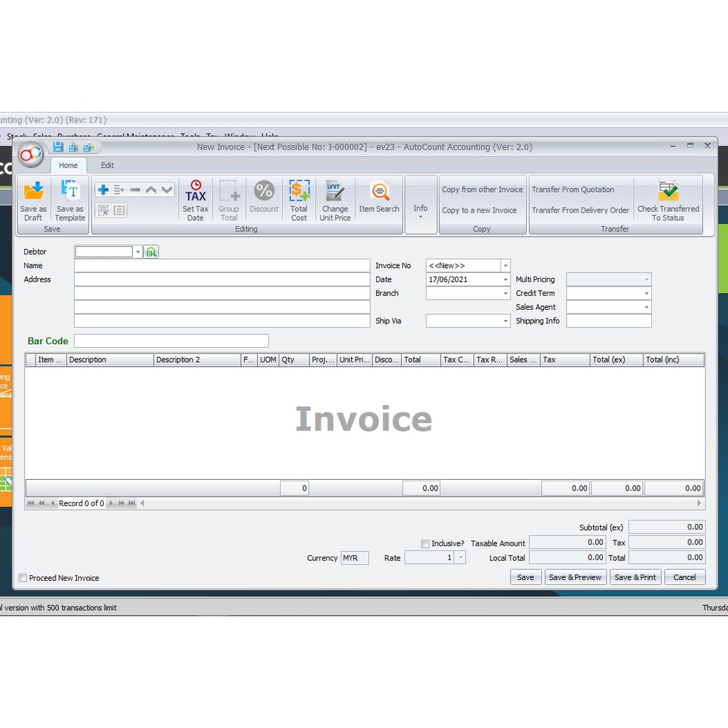This screenshot has width=728, height=728.
Task: Enable the Inclusive checkbox
Action: tap(425, 544)
